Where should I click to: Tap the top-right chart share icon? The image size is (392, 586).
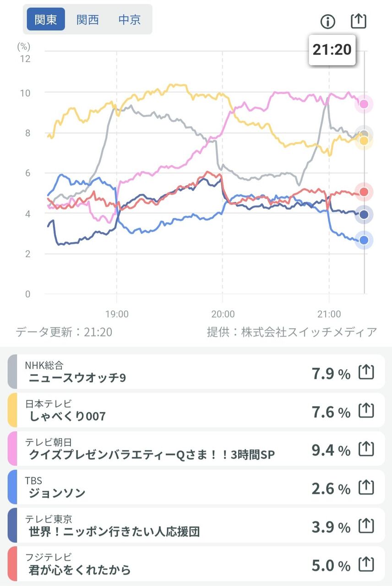[x=359, y=21]
